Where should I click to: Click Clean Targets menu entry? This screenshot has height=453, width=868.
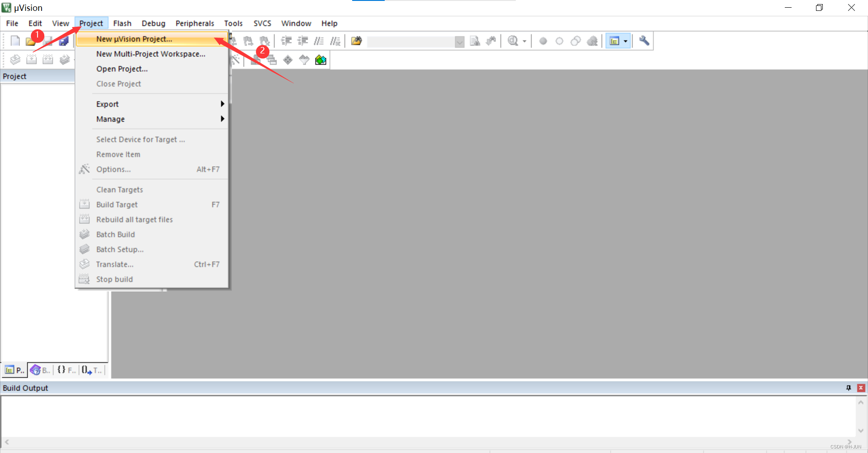pyautogui.click(x=151, y=190)
